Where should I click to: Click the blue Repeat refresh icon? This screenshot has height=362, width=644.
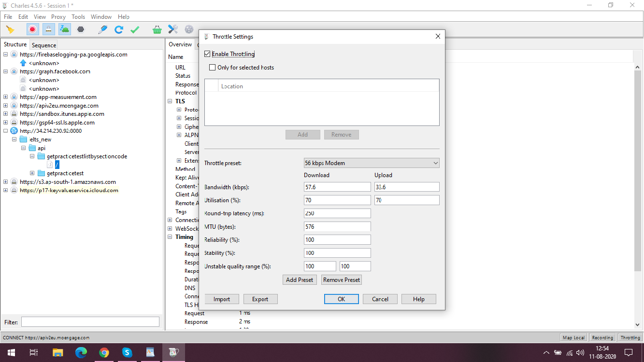click(x=119, y=29)
